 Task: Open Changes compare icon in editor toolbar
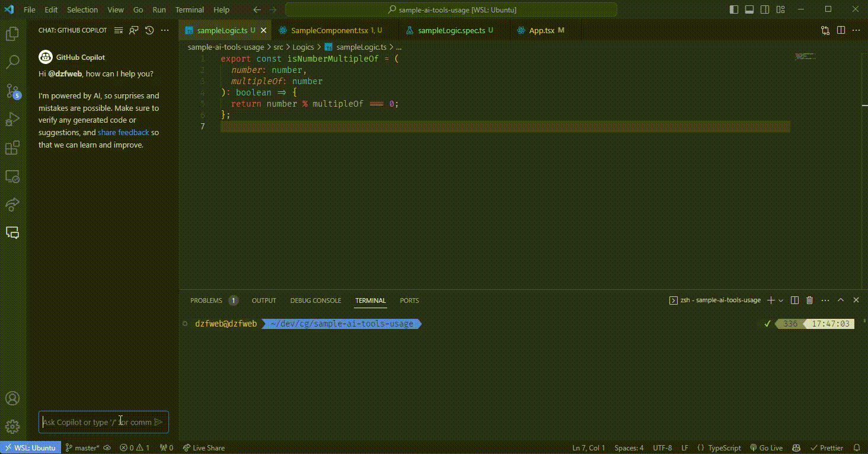click(x=825, y=30)
